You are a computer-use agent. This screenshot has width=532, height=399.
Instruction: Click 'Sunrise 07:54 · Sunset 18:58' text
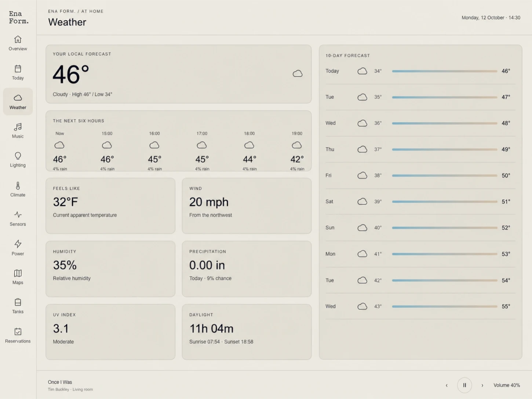(x=221, y=342)
